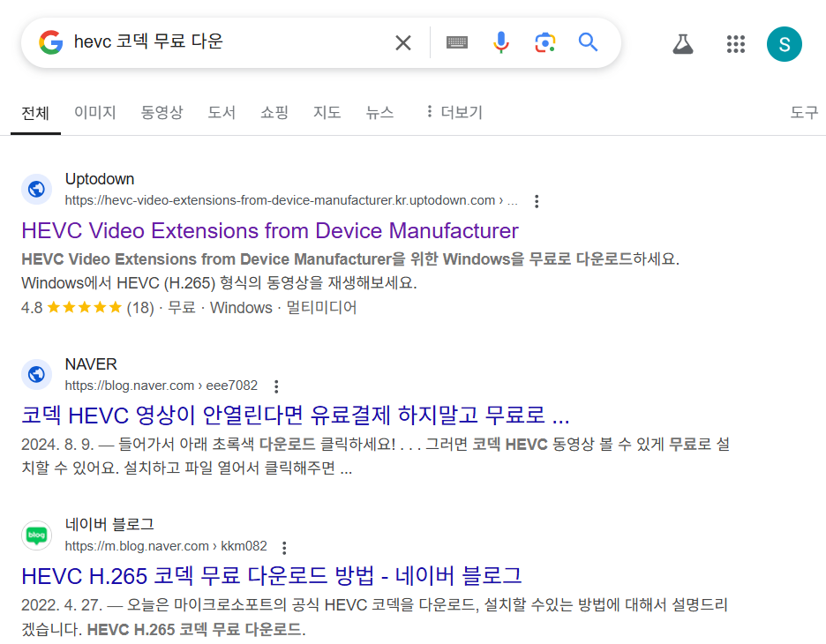Click m.blog.naver.com › kkm082 URL
The image size is (826, 644).
[166, 547]
